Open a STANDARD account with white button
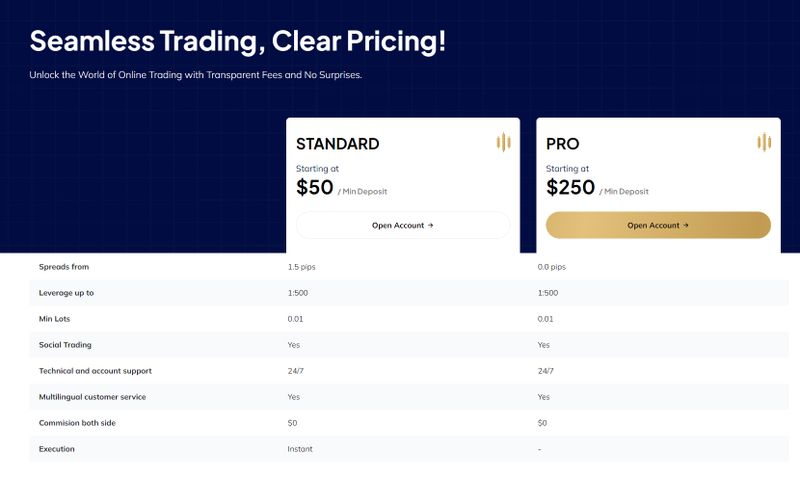The image size is (800, 481). pyautogui.click(x=403, y=225)
